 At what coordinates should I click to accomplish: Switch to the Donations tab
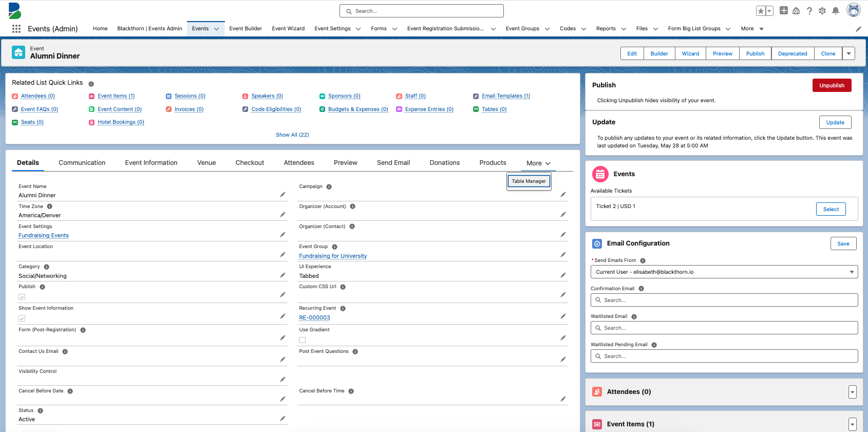[445, 163]
